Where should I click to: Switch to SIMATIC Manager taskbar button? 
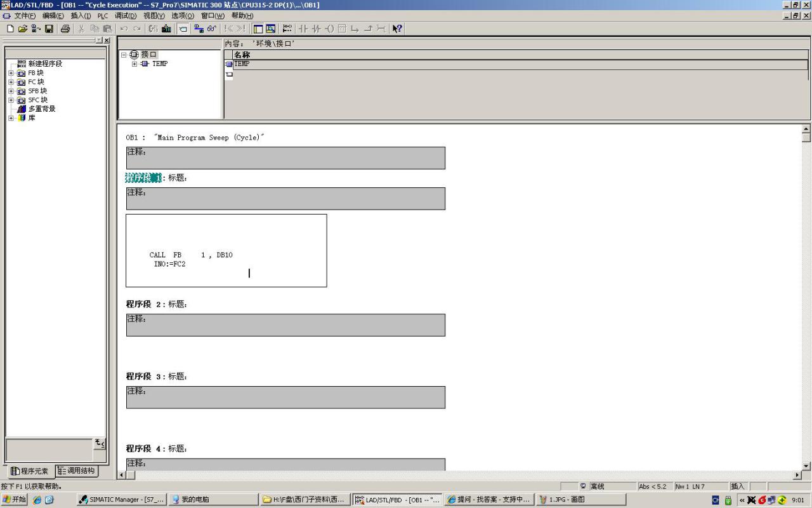point(122,500)
